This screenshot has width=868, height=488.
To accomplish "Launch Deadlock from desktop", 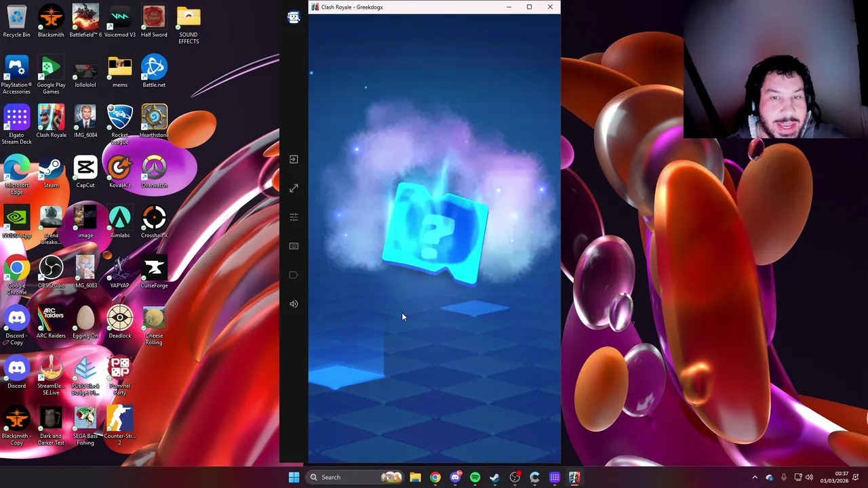I will point(120,323).
